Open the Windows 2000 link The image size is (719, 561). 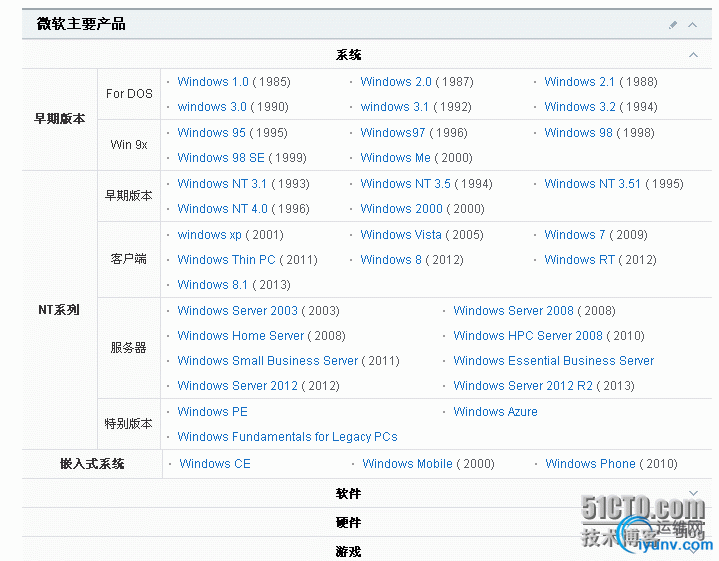pyautogui.click(x=401, y=209)
